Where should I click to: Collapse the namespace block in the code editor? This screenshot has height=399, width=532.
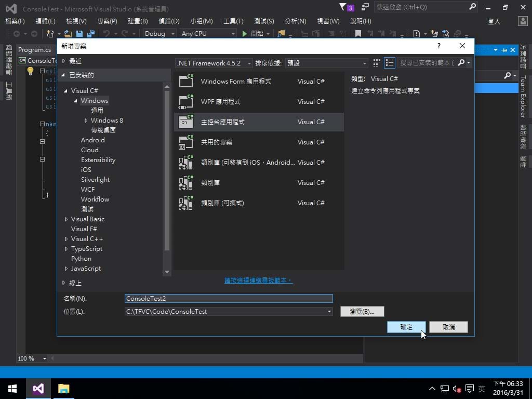(43, 124)
